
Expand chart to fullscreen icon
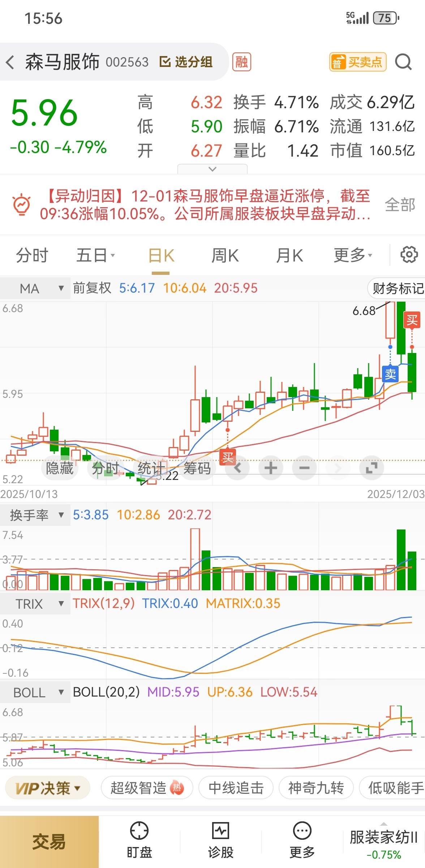pos(372,468)
